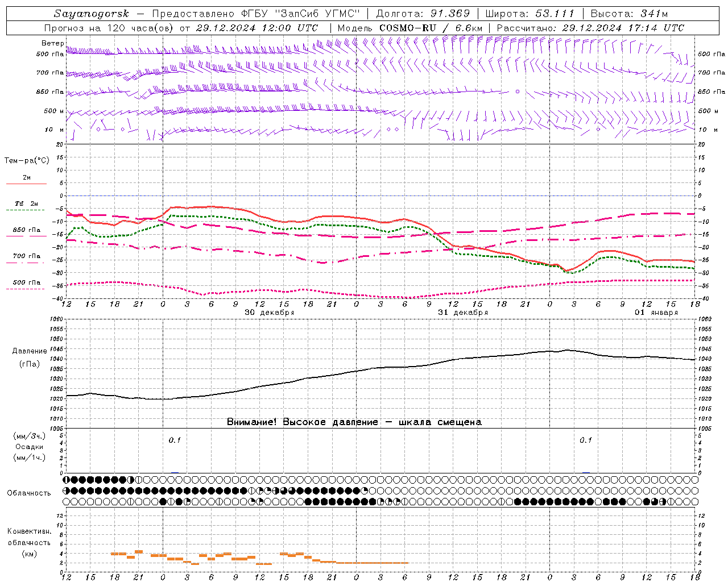The height and width of the screenshot is (582, 728).
Task: Click the blue zero-degree reference line
Action: pos(380,196)
